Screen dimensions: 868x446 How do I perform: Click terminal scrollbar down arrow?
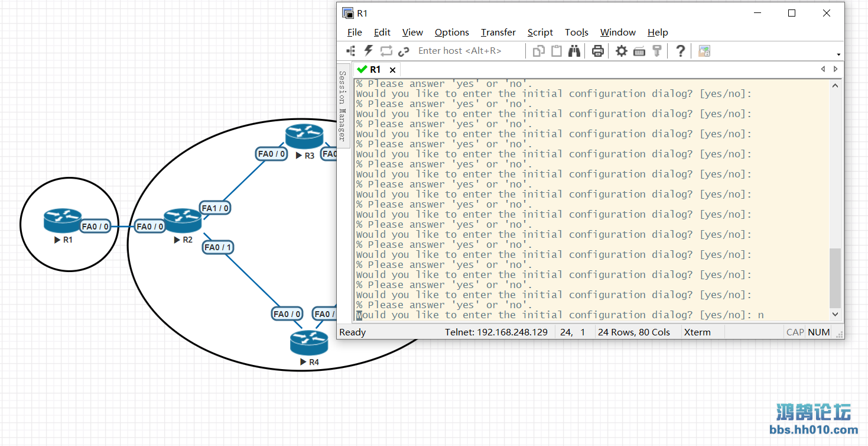click(835, 315)
